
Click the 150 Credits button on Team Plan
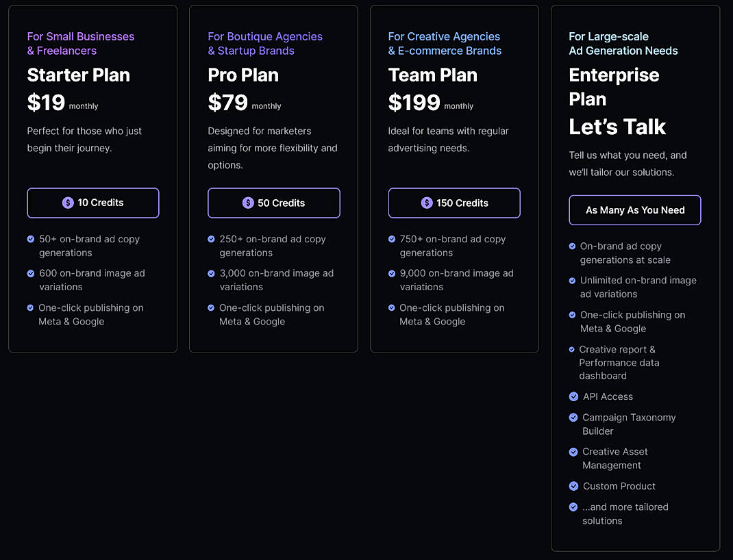[454, 203]
